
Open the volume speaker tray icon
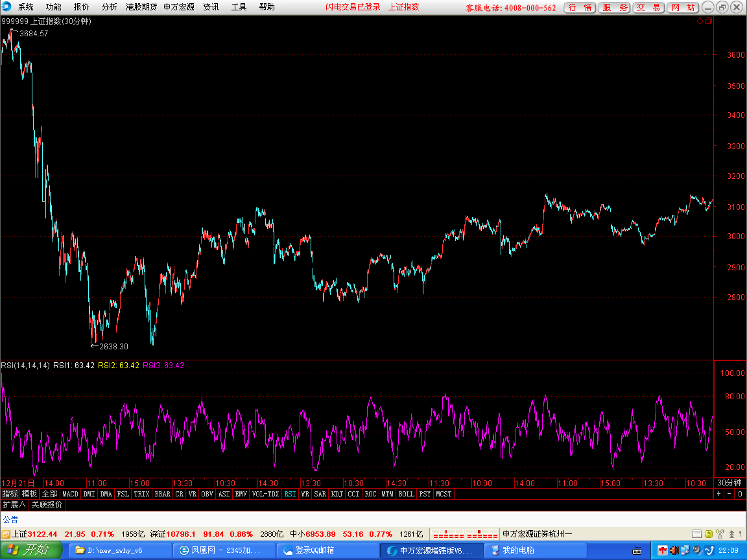(x=674, y=550)
